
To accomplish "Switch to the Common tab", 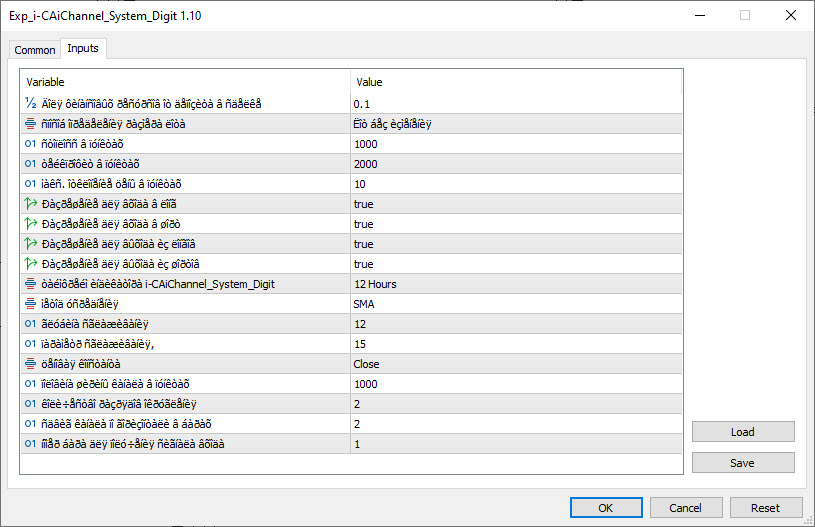I will (35, 50).
